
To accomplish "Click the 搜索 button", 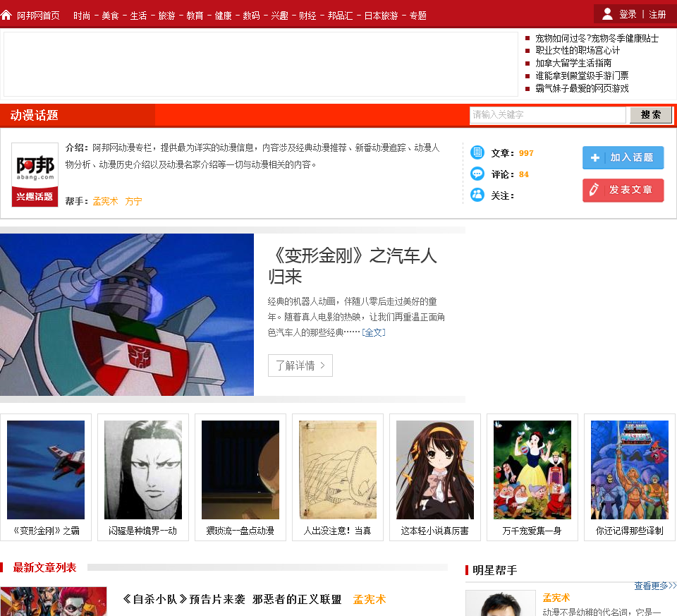I will [x=650, y=114].
